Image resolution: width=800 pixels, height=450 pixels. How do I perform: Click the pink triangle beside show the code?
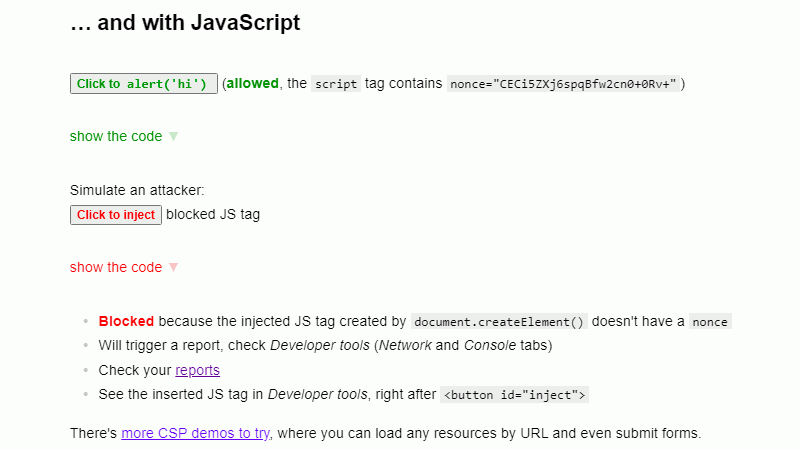pos(173,268)
